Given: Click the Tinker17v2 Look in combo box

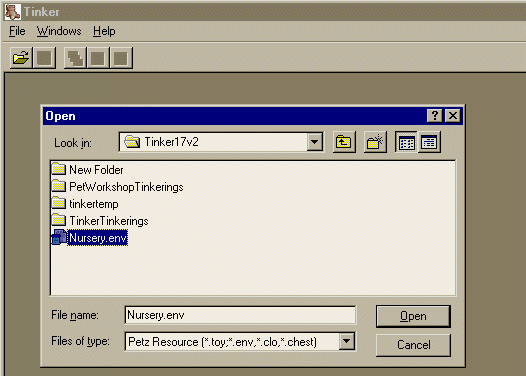Looking at the screenshot, I should coord(221,142).
